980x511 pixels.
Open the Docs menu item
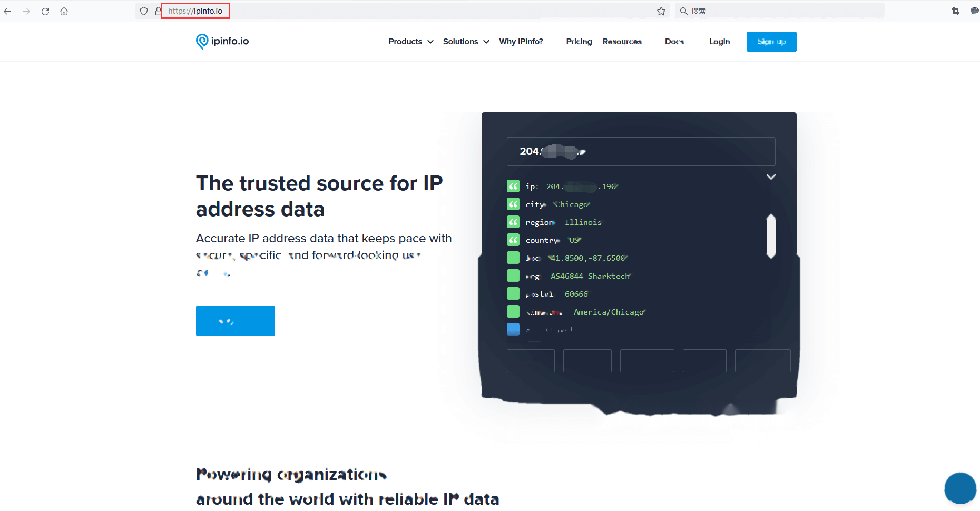pyautogui.click(x=674, y=42)
